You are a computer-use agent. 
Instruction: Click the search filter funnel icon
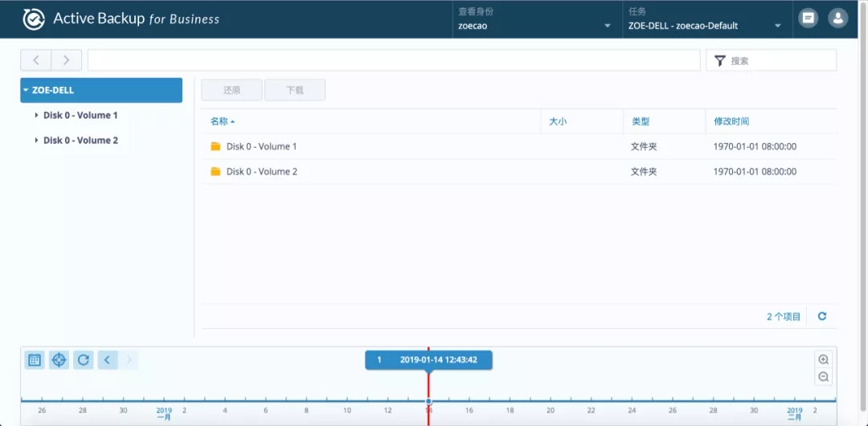(x=719, y=60)
